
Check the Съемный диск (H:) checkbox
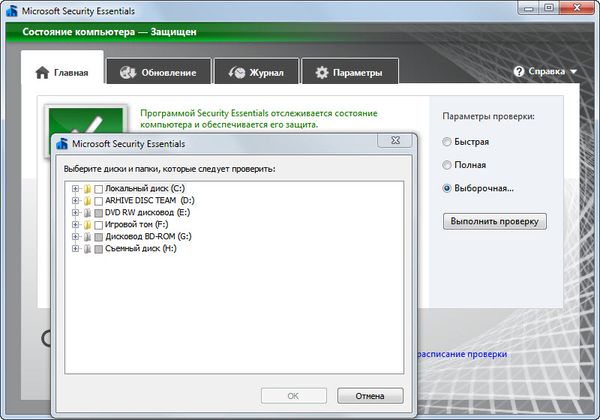point(98,249)
